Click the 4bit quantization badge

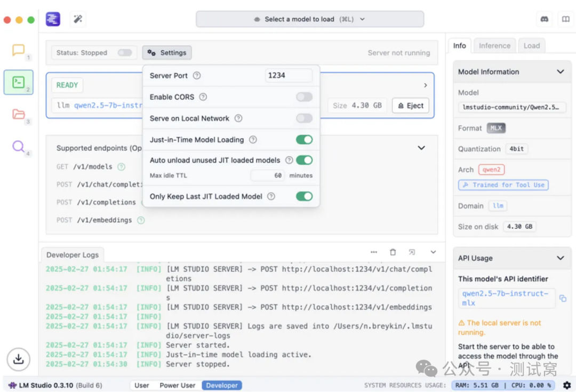[x=516, y=149]
